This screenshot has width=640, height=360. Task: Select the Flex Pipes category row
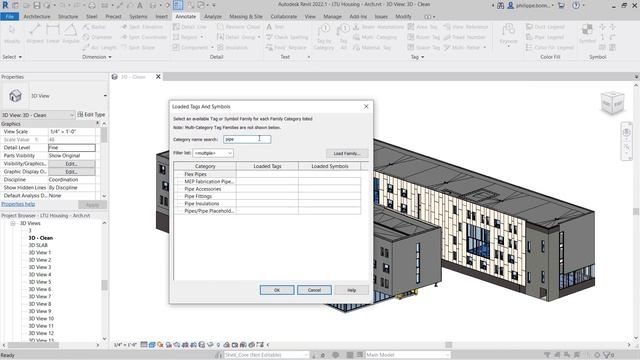tap(267, 174)
